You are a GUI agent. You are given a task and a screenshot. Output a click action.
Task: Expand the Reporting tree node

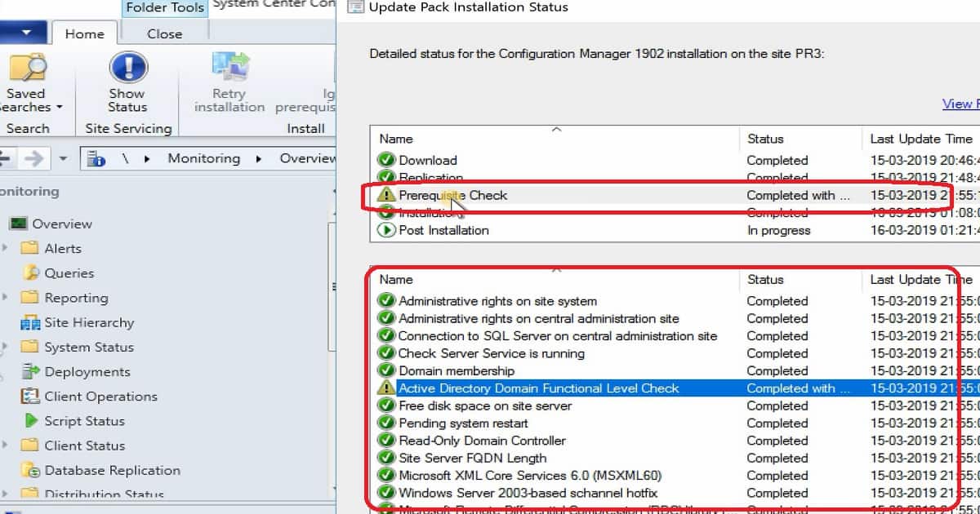(6, 298)
